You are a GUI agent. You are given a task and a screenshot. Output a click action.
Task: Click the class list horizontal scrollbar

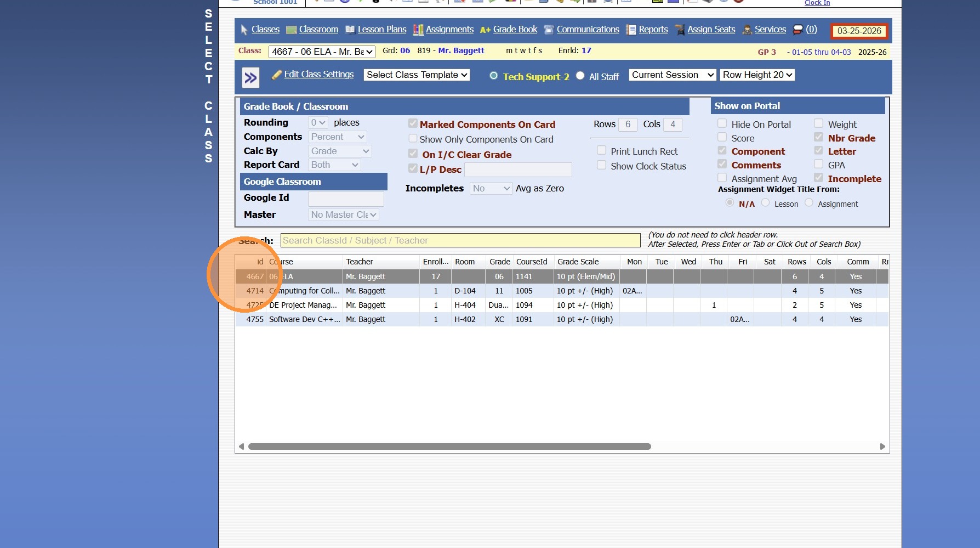click(x=449, y=447)
